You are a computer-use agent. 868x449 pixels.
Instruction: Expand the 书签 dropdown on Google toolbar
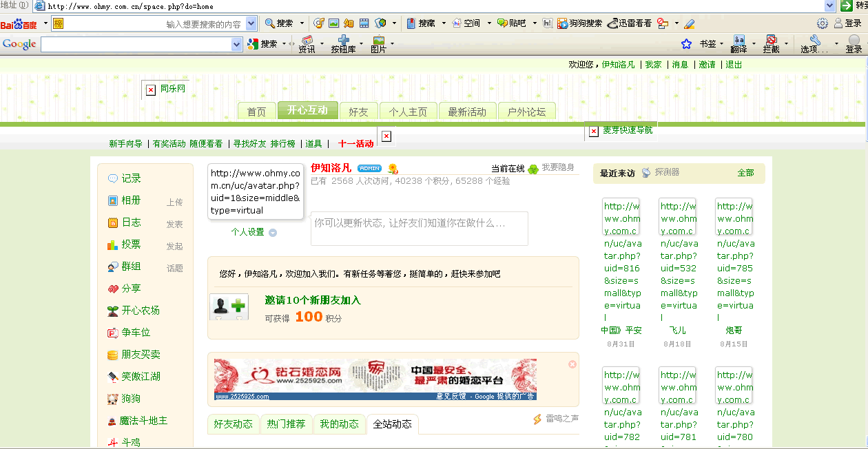(x=721, y=44)
